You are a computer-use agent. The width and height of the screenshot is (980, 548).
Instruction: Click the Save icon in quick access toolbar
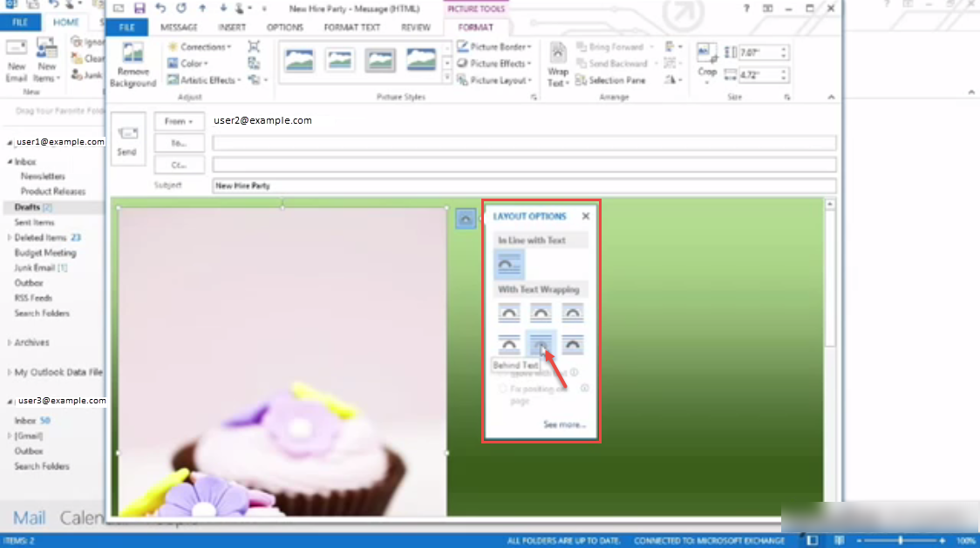(140, 8)
